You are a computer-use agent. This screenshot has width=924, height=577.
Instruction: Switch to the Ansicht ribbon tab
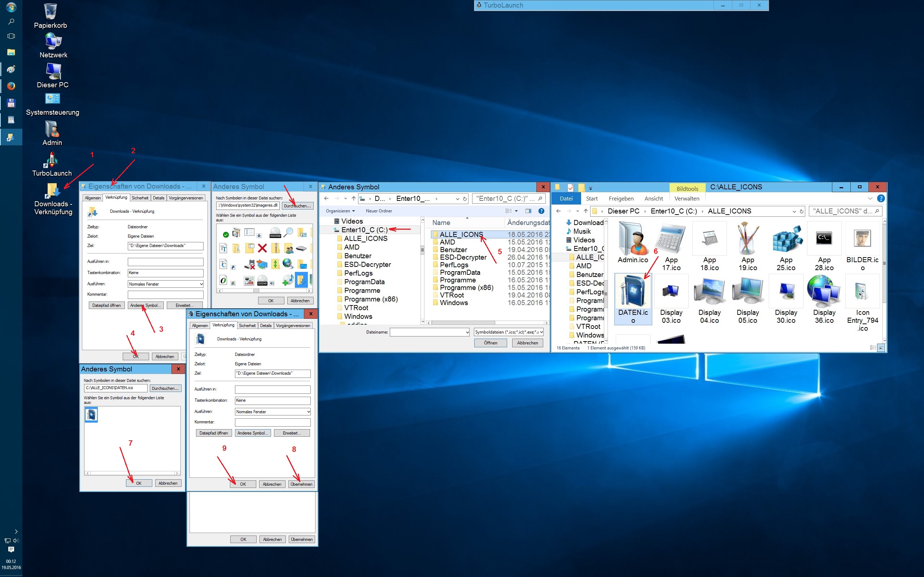pyautogui.click(x=653, y=198)
